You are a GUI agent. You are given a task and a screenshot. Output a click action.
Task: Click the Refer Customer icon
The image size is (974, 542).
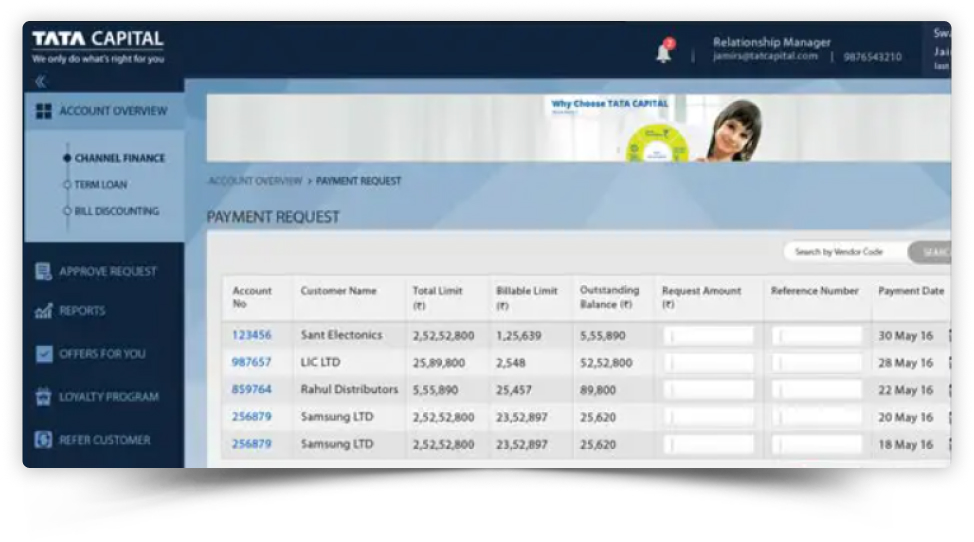tap(43, 440)
